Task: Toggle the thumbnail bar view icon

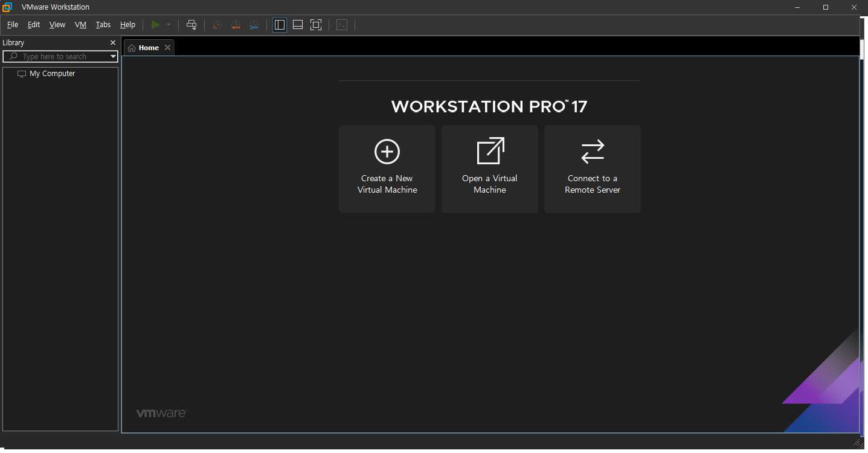Action: coord(298,25)
